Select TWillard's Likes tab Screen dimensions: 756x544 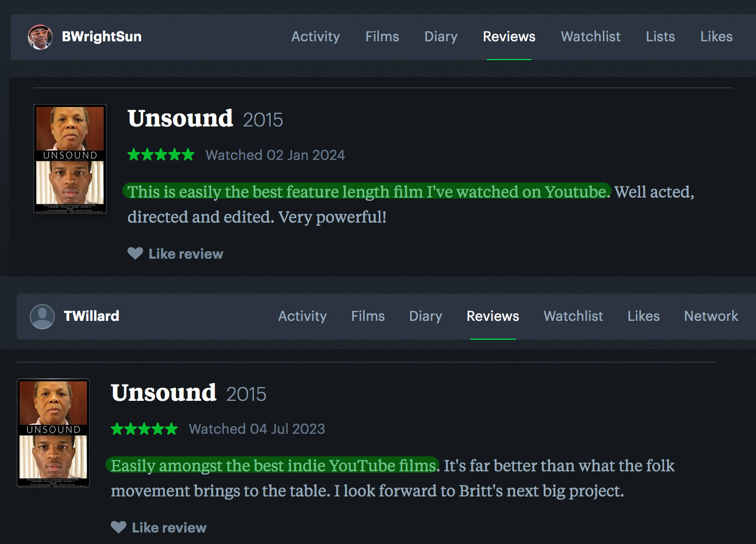(x=643, y=316)
